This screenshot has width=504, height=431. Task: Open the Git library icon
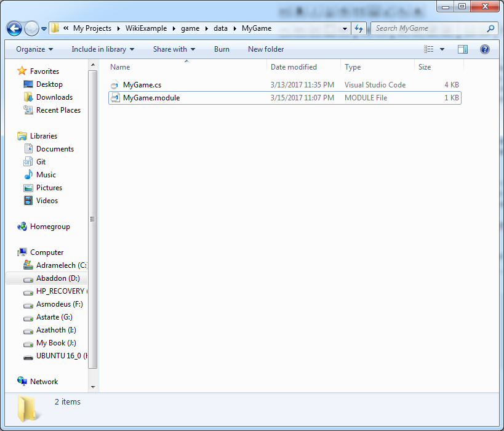pos(28,162)
